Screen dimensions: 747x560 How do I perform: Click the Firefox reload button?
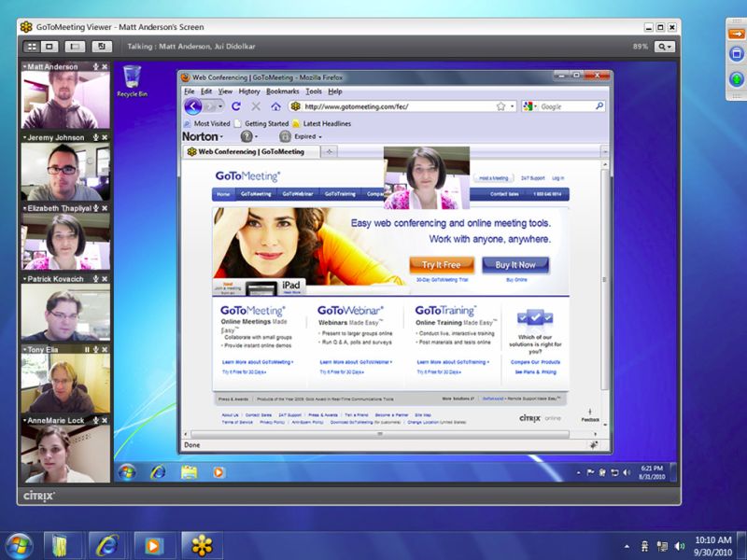click(236, 106)
